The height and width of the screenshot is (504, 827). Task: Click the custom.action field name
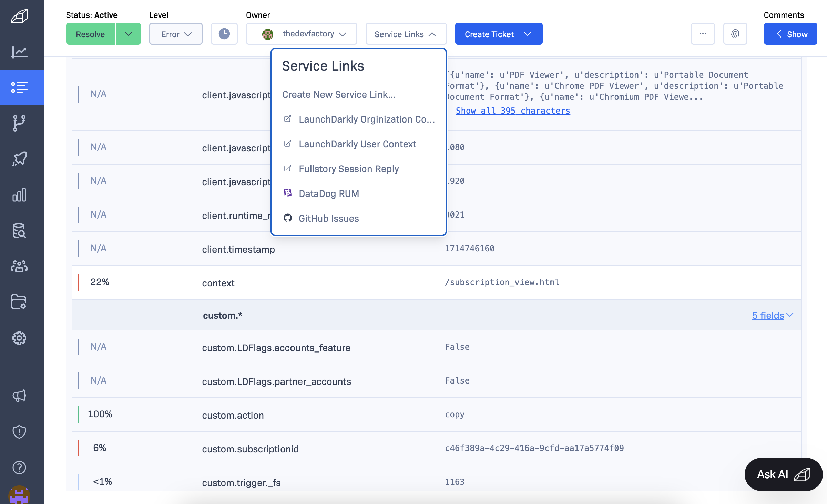(233, 415)
